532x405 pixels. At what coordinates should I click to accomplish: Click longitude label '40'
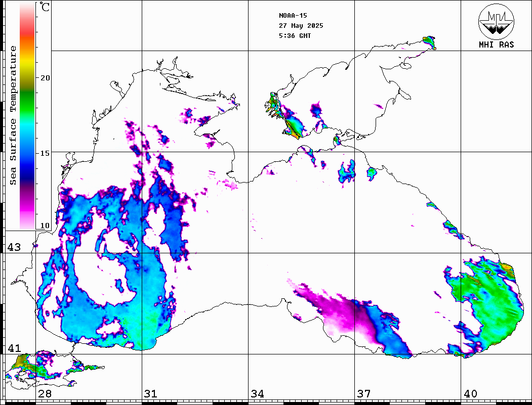(x=470, y=393)
